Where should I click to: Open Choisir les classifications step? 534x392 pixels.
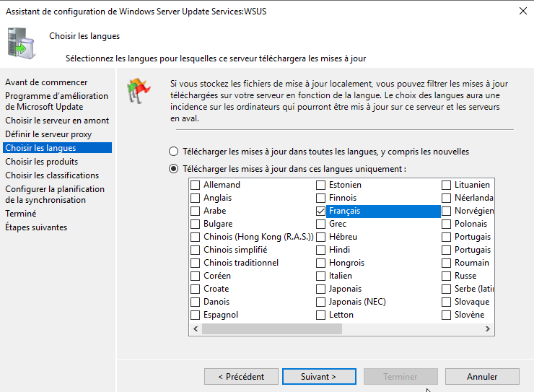52,175
